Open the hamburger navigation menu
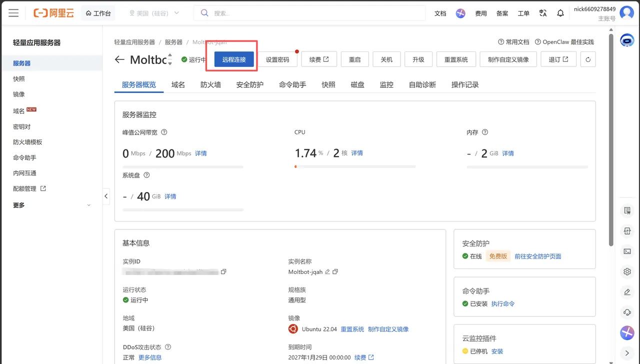 pos(13,13)
